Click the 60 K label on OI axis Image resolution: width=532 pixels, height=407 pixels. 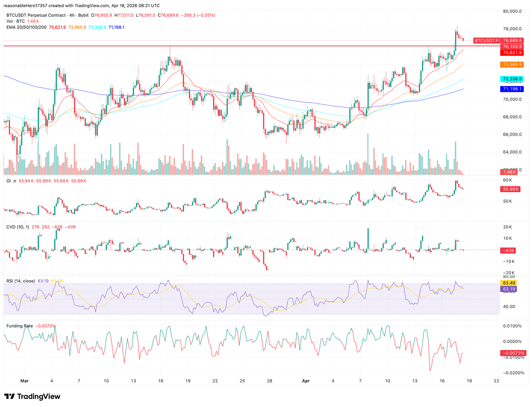coord(508,180)
